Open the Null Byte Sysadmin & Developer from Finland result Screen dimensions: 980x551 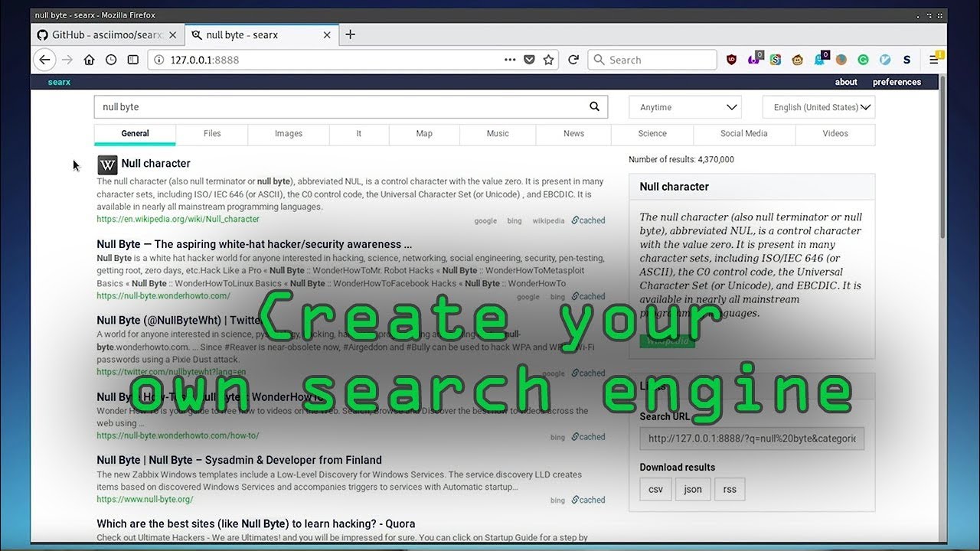click(239, 460)
